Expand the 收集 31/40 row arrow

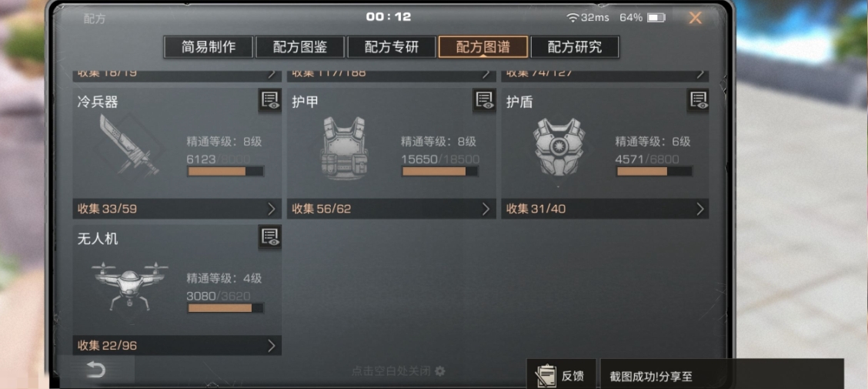(699, 209)
